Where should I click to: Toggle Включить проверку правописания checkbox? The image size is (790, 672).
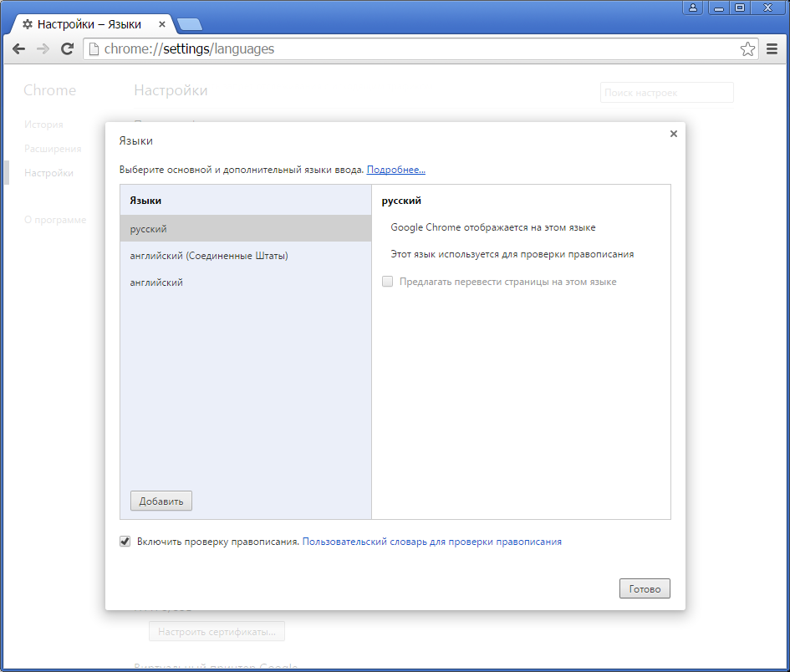[x=125, y=542]
